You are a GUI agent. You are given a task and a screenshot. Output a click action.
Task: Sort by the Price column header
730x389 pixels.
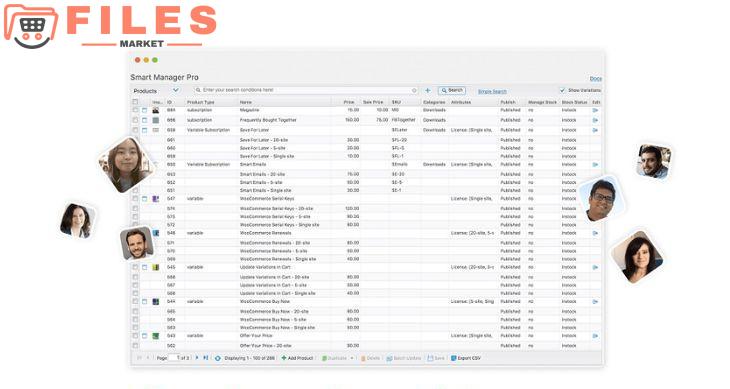349,102
